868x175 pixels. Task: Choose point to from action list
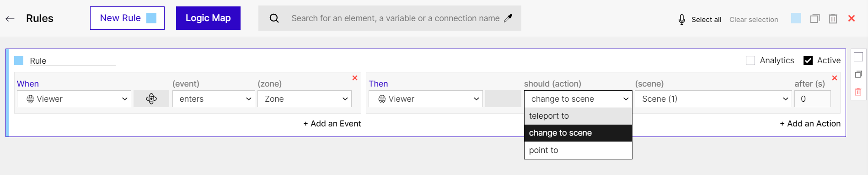pyautogui.click(x=578, y=150)
